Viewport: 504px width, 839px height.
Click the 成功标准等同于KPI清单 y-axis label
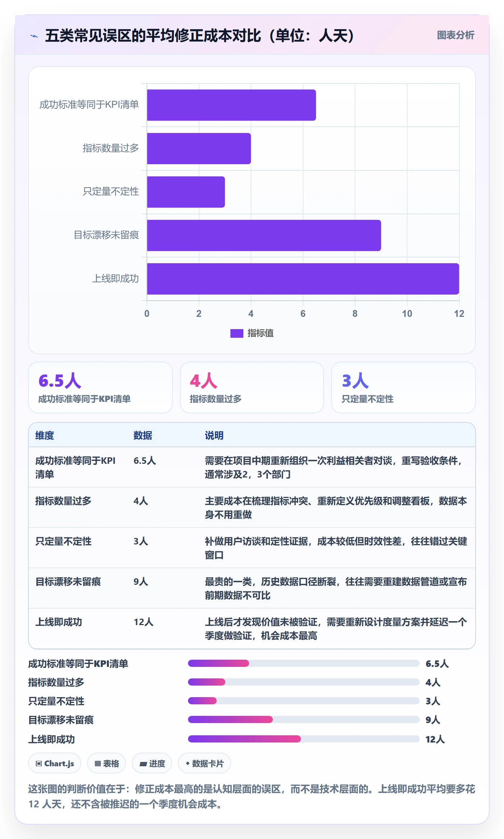click(x=89, y=105)
